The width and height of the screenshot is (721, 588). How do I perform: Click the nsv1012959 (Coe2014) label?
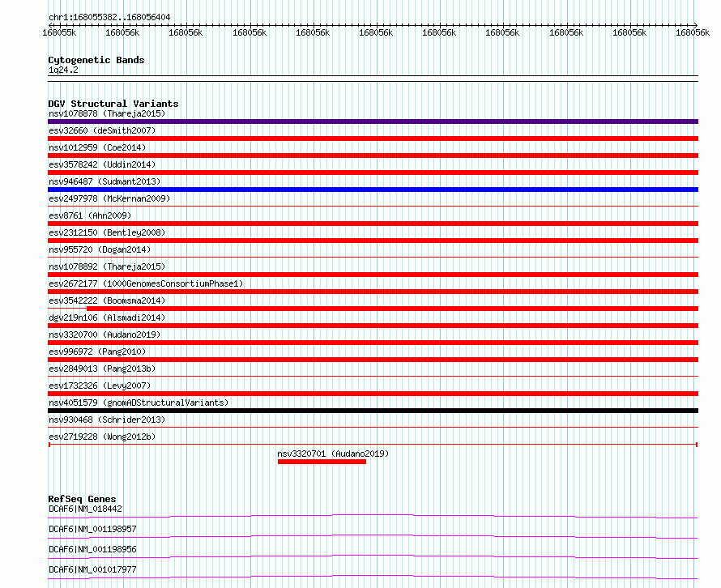(97, 147)
